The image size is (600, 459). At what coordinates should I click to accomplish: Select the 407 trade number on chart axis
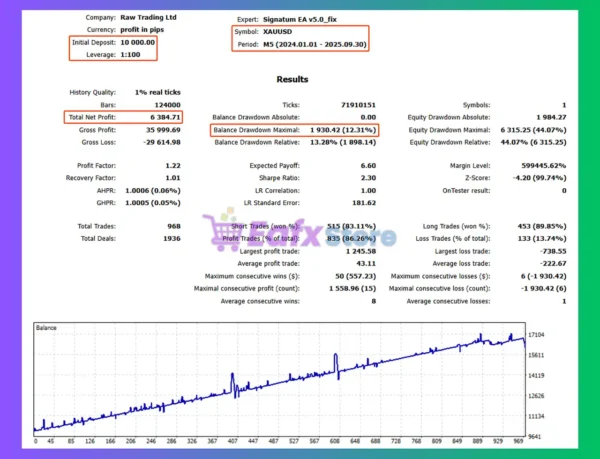click(x=233, y=441)
